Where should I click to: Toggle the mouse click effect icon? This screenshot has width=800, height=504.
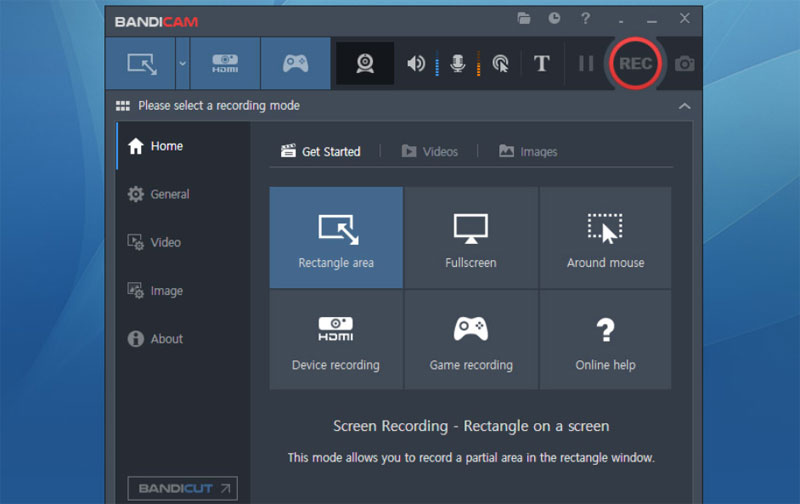coord(501,64)
